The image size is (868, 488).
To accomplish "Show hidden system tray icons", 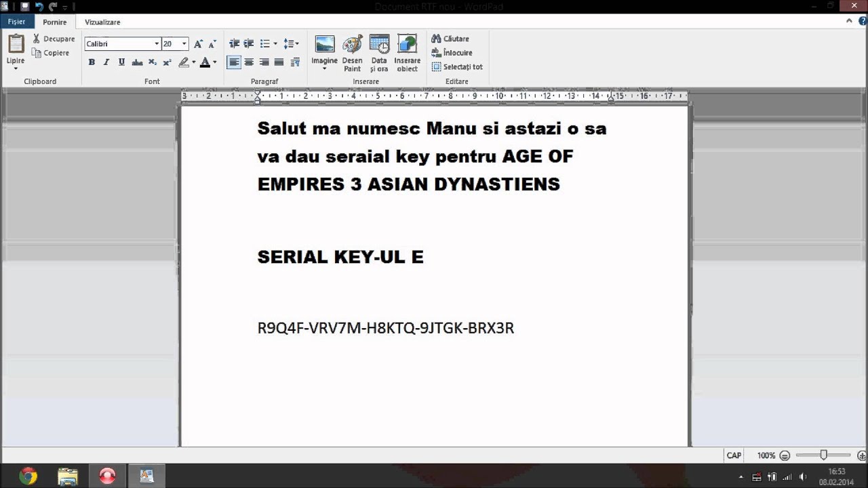I will (741, 477).
